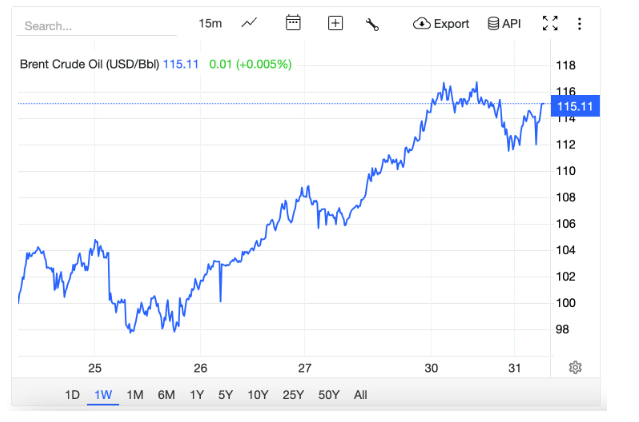Select the 1D time range
The height and width of the screenshot is (422, 639).
coord(72,394)
